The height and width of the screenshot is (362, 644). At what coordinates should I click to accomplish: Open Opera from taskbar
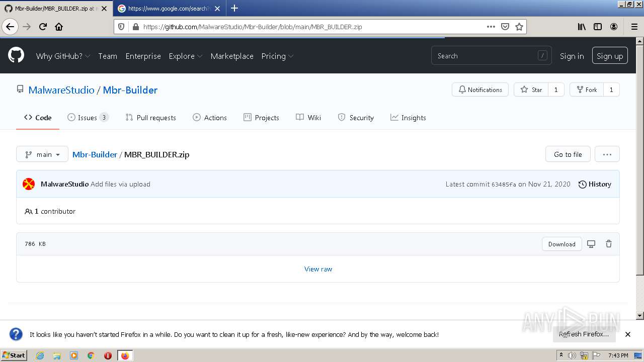(x=108, y=355)
